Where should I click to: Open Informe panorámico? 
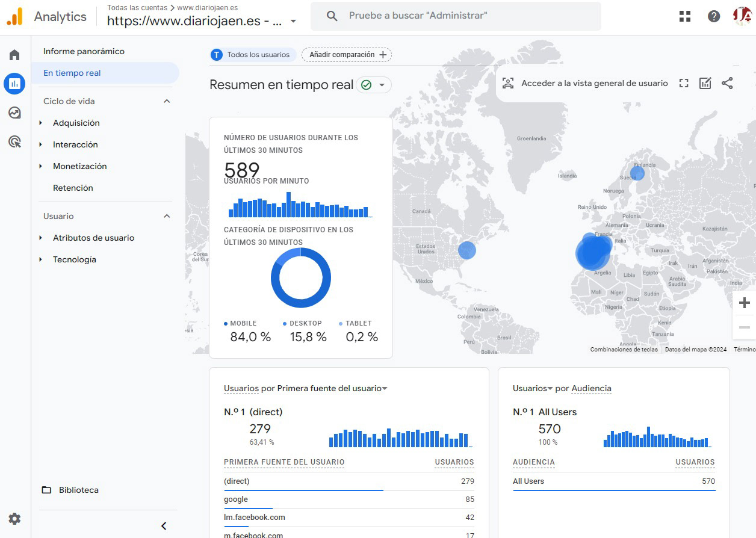coord(84,51)
